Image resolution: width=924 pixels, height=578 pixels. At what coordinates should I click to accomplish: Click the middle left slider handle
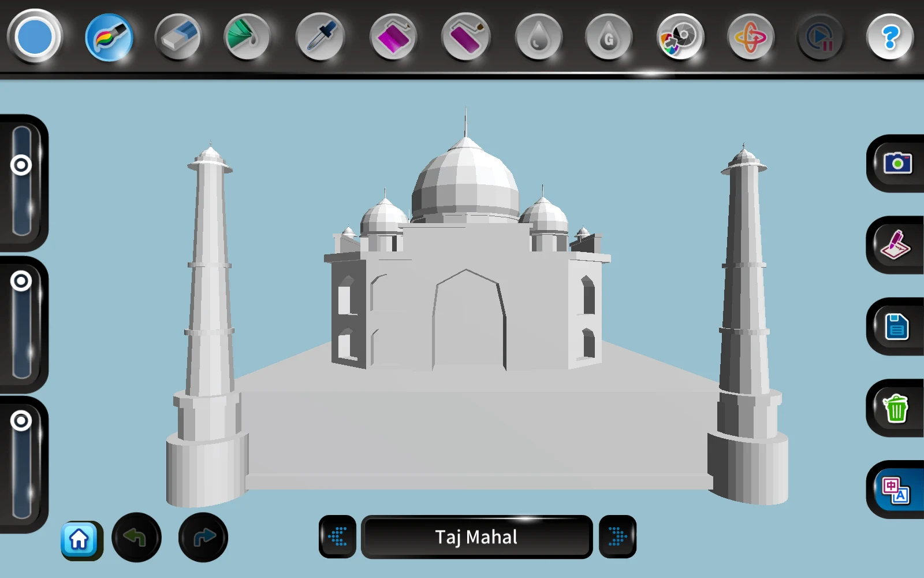(21, 281)
